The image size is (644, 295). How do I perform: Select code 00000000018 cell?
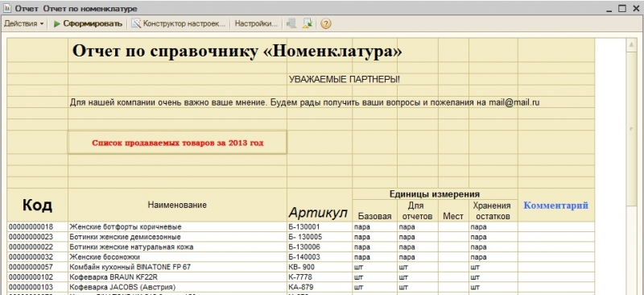(x=37, y=226)
